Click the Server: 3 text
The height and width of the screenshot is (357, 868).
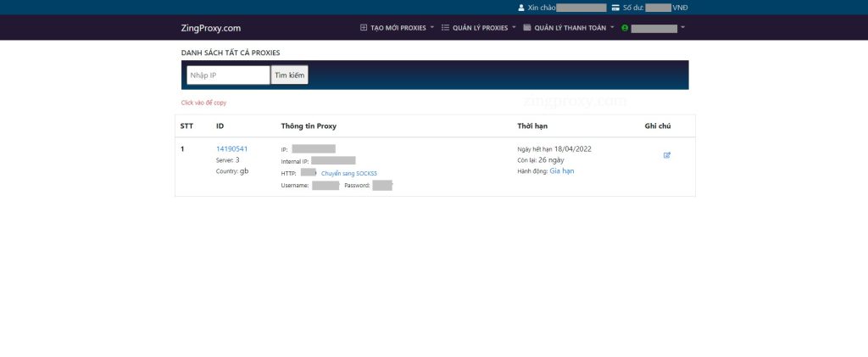[227, 160]
